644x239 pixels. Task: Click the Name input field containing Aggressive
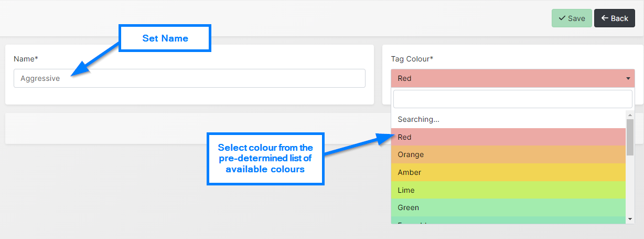tap(189, 78)
